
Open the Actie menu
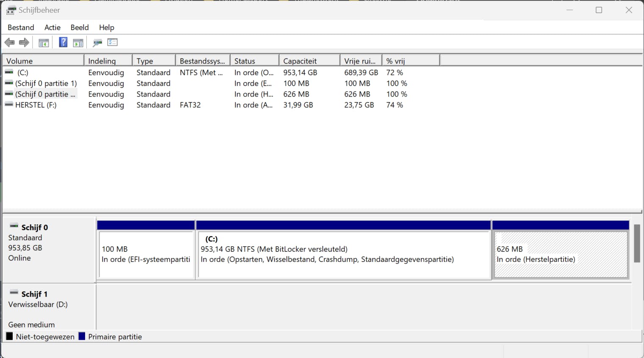click(x=53, y=28)
